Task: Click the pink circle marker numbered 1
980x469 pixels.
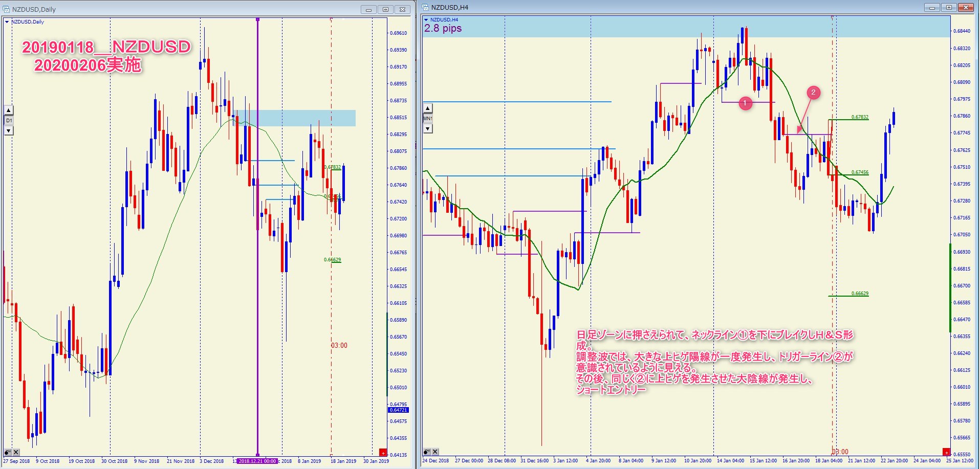Action: 745,103
